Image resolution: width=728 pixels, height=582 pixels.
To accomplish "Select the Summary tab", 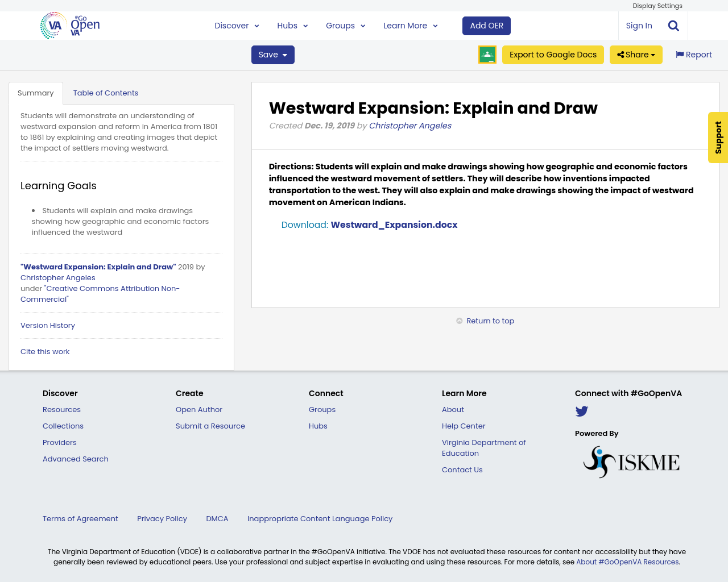I will point(36,92).
